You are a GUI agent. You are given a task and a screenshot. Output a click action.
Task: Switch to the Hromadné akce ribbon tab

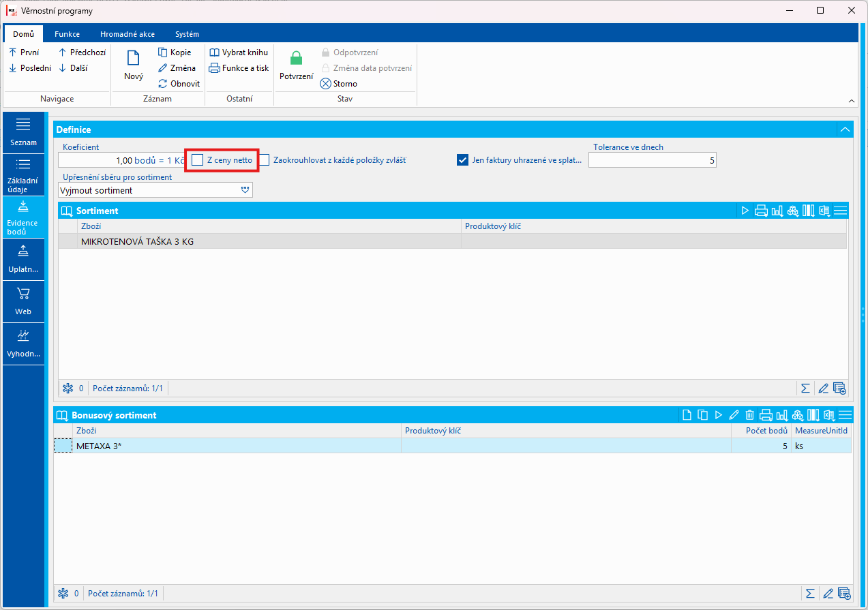coord(128,34)
